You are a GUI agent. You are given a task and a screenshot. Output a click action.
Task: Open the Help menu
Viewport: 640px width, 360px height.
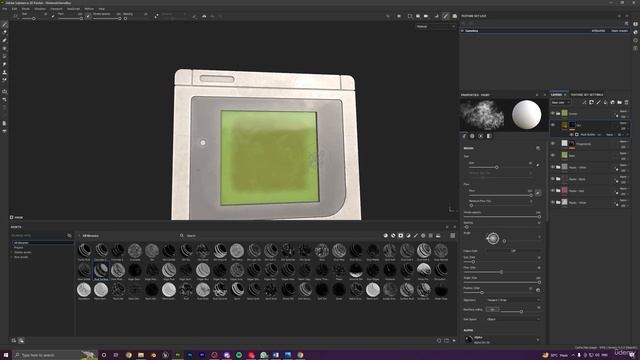coord(102,9)
